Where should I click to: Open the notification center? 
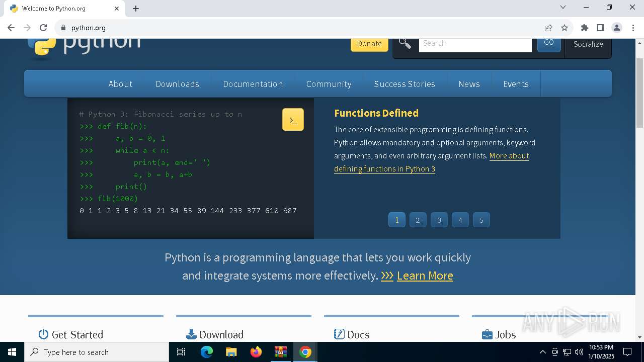(x=627, y=352)
